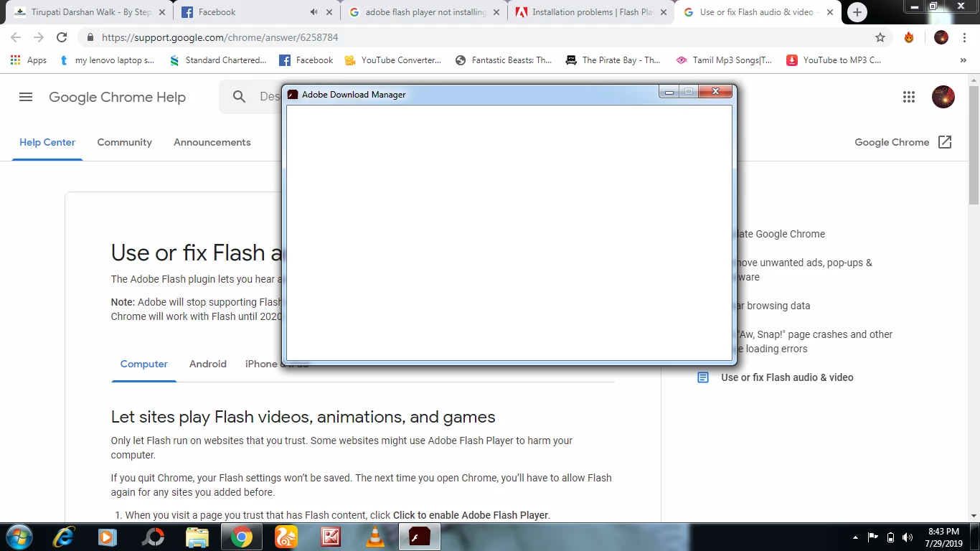The width and height of the screenshot is (980, 551).
Task: Open my lenovo laptop bookmark
Action: (108, 60)
